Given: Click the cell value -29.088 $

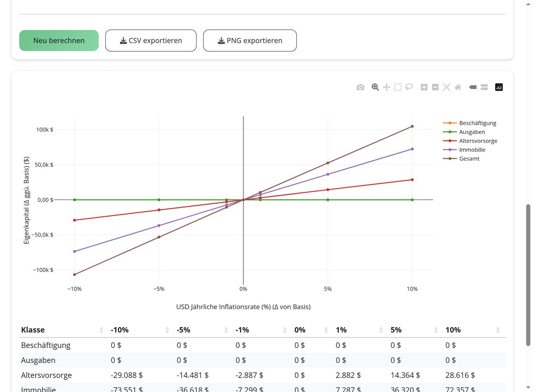Looking at the screenshot, I should [127, 375].
